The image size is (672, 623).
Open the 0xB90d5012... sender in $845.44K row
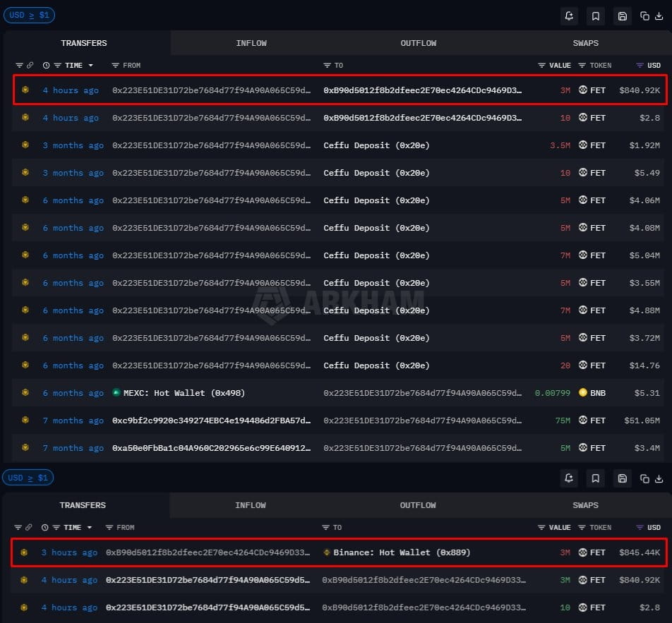(208, 552)
